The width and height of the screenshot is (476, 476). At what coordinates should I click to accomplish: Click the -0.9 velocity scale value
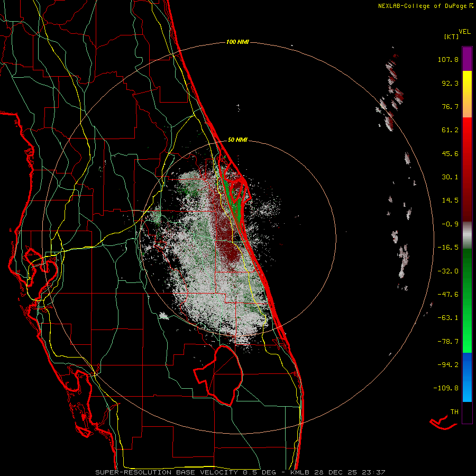click(x=450, y=224)
